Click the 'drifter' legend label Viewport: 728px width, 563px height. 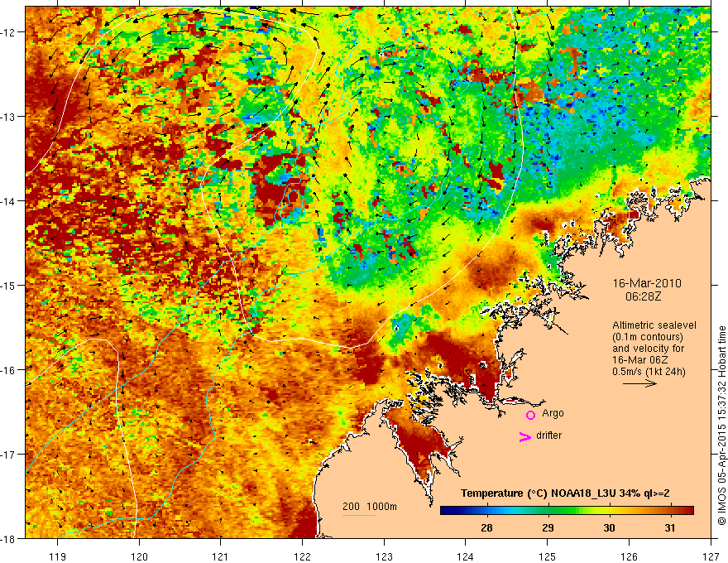pyautogui.click(x=548, y=435)
